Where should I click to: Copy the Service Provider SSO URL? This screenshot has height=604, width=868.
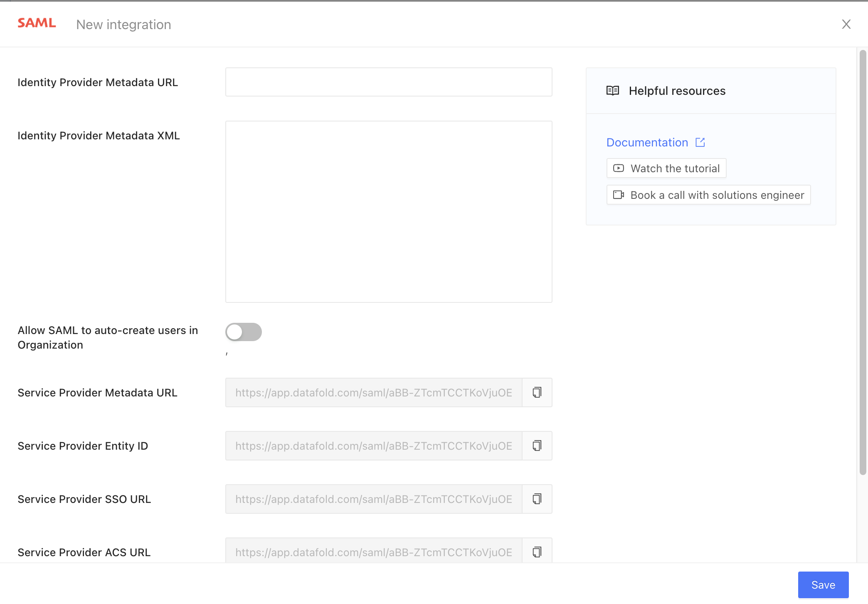pyautogui.click(x=537, y=499)
